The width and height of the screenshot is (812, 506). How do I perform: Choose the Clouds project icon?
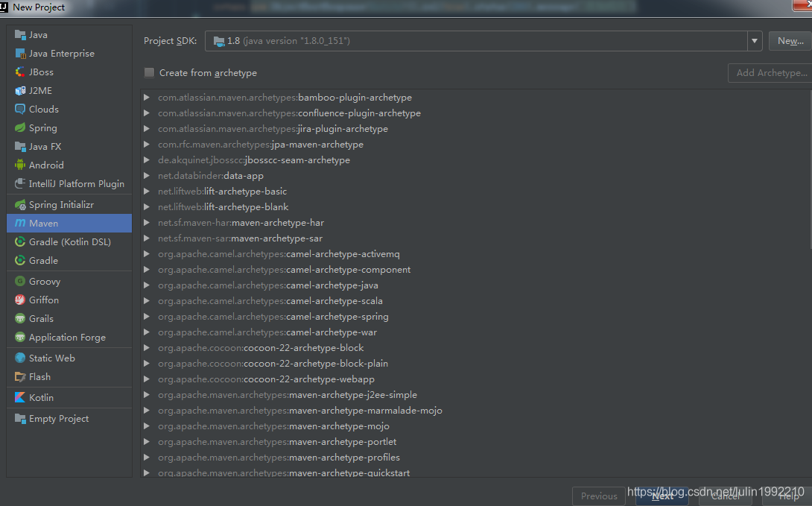(x=20, y=110)
